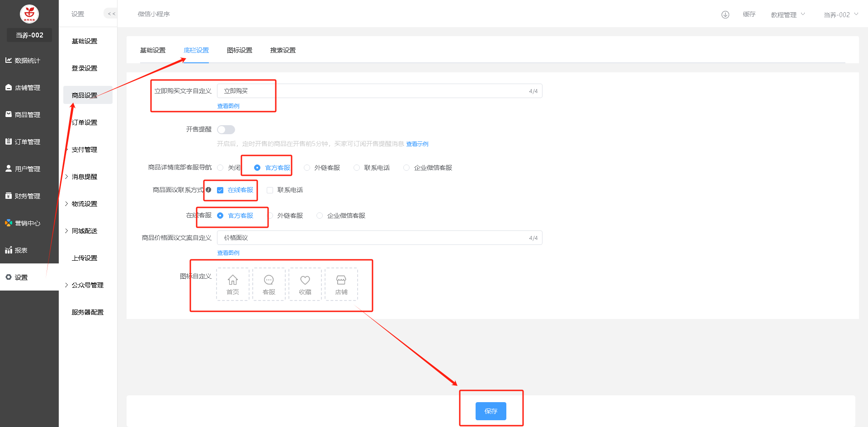Uncheck the 在线客服 checkbox
This screenshot has height=427, width=868.
220,190
